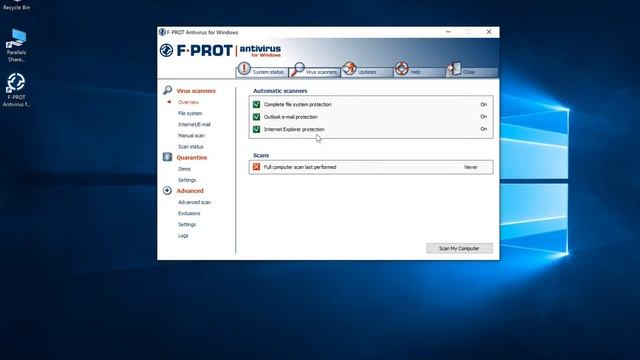640x360 pixels.
Task: Open Scan status in the sidebar
Action: [x=191, y=146]
